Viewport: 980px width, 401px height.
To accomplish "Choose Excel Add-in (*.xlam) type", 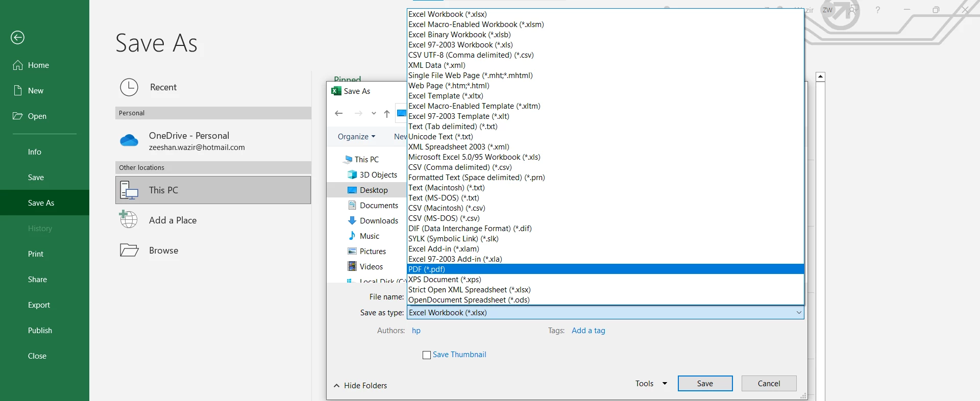I will coord(605,249).
